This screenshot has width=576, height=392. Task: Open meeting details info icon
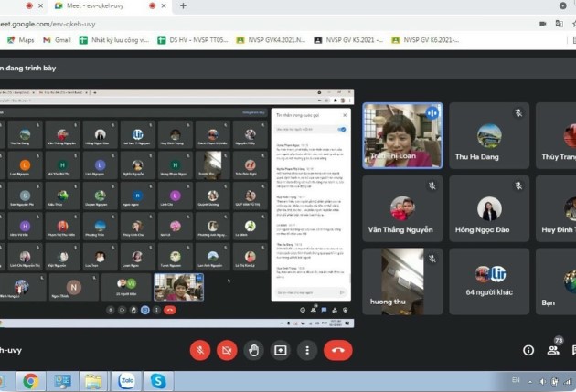pos(528,350)
